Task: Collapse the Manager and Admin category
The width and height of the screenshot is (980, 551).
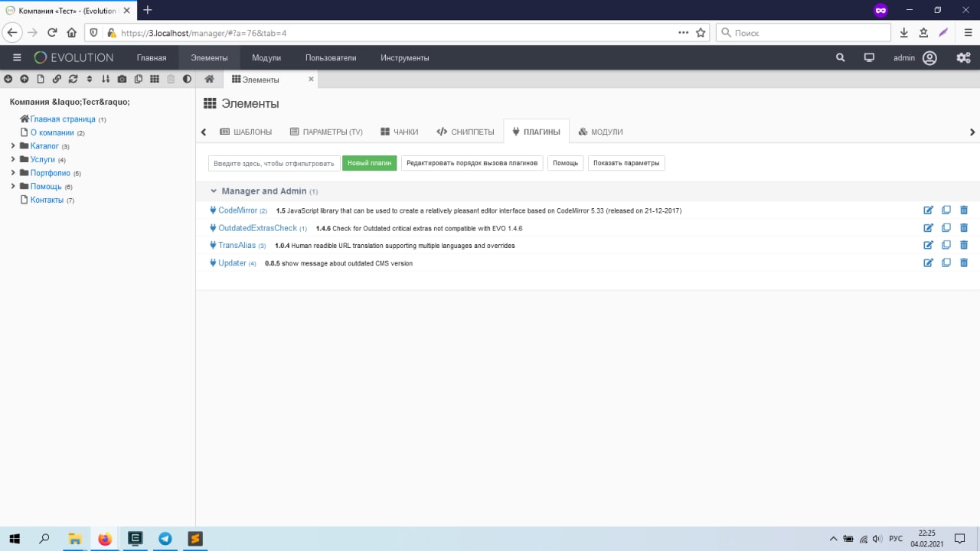Action: coord(264,191)
